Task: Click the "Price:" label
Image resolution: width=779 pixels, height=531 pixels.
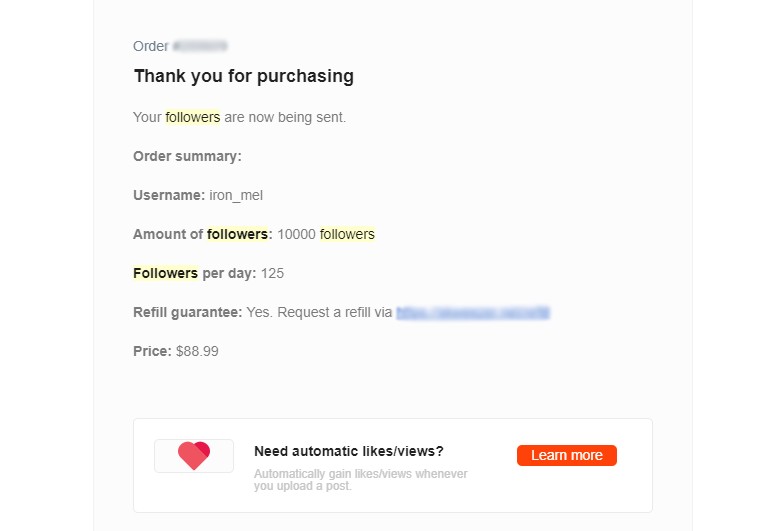Action: [x=152, y=352]
